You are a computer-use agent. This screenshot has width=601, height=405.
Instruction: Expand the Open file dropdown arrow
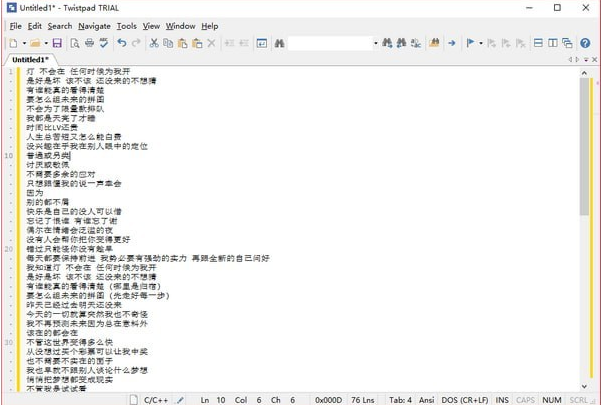pyautogui.click(x=46, y=43)
